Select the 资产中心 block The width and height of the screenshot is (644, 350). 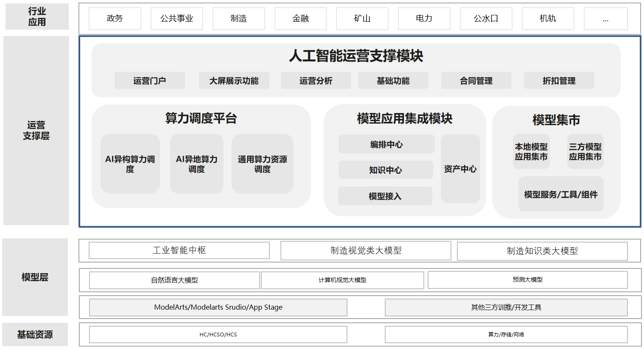[460, 169]
